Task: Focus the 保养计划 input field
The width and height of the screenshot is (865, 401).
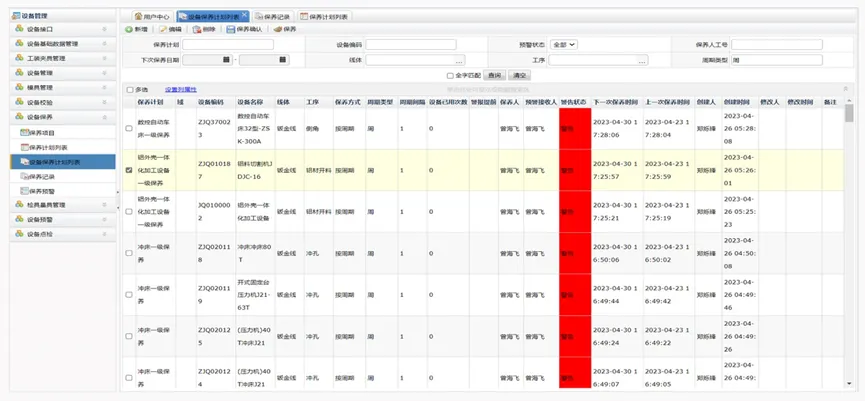Action: (228, 45)
